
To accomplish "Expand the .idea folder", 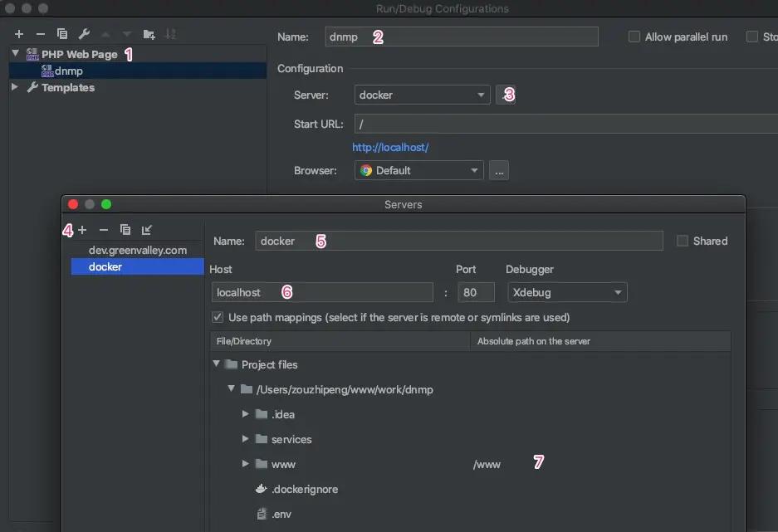I will (245, 413).
